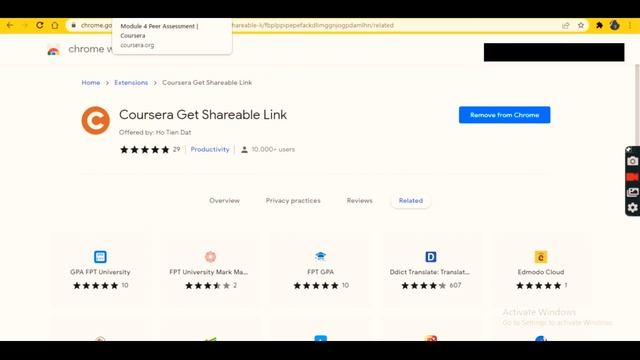Open Ddict Translate extension icon
This screenshot has height=360, width=640.
pos(431,257)
